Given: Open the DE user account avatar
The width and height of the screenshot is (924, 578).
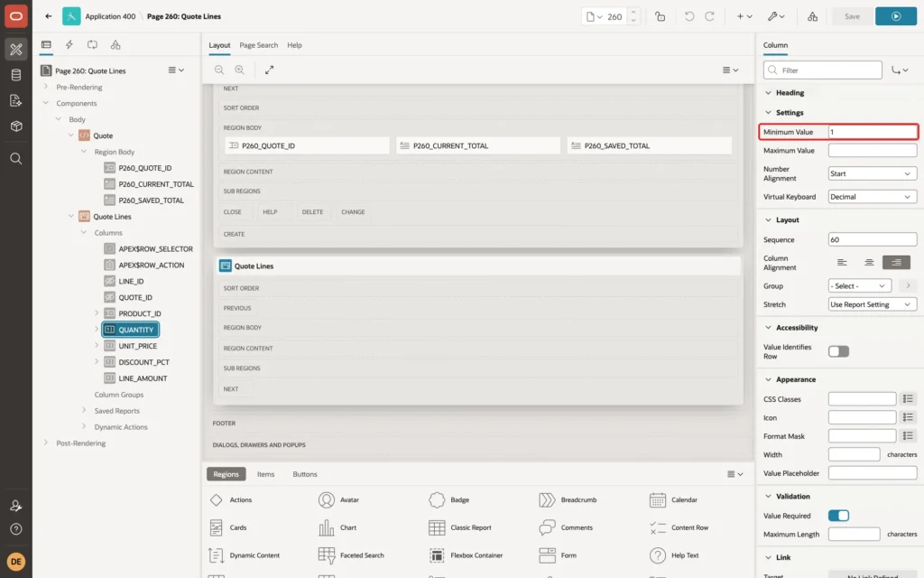Looking at the screenshot, I should click(16, 562).
